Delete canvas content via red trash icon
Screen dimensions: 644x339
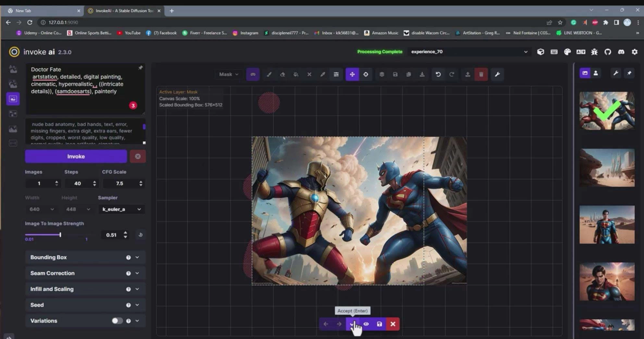pyautogui.click(x=481, y=74)
